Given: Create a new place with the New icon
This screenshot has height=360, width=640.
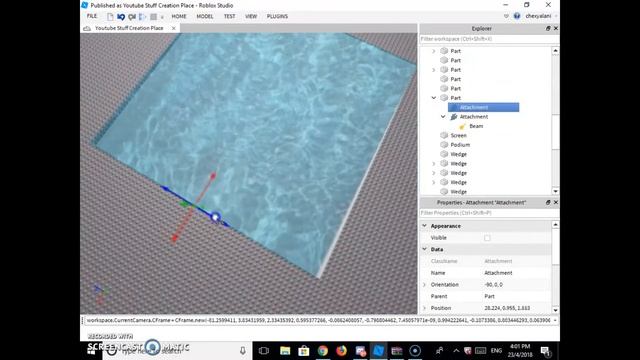Looking at the screenshot, I should (110, 17).
